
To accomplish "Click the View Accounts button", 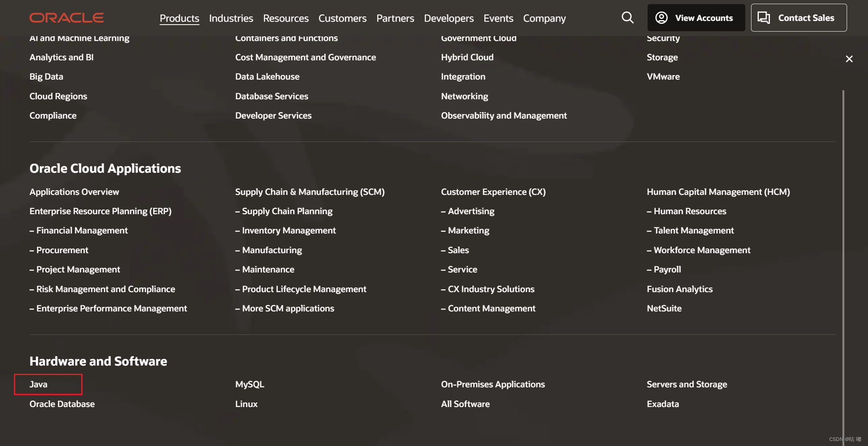I will click(696, 18).
